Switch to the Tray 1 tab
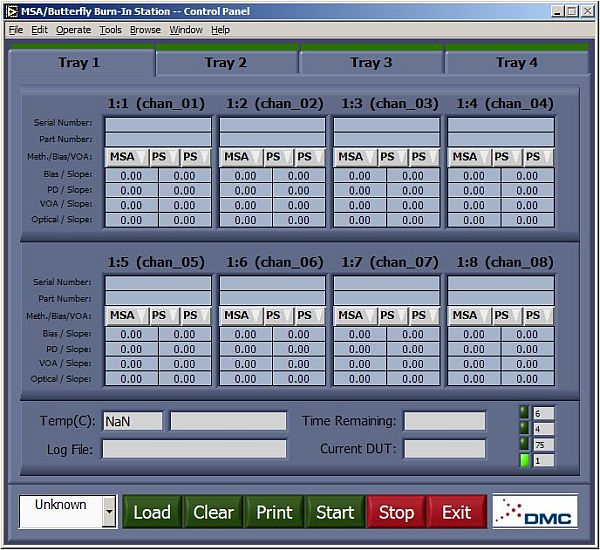The width and height of the screenshot is (600, 550). 81,62
